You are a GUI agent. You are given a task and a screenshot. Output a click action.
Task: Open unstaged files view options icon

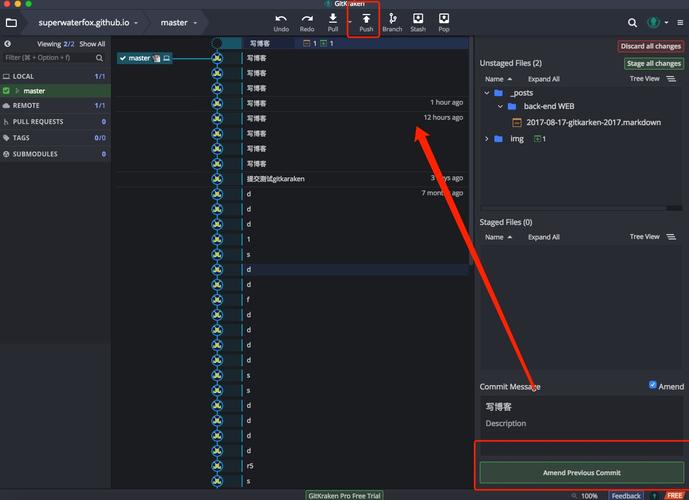click(671, 79)
